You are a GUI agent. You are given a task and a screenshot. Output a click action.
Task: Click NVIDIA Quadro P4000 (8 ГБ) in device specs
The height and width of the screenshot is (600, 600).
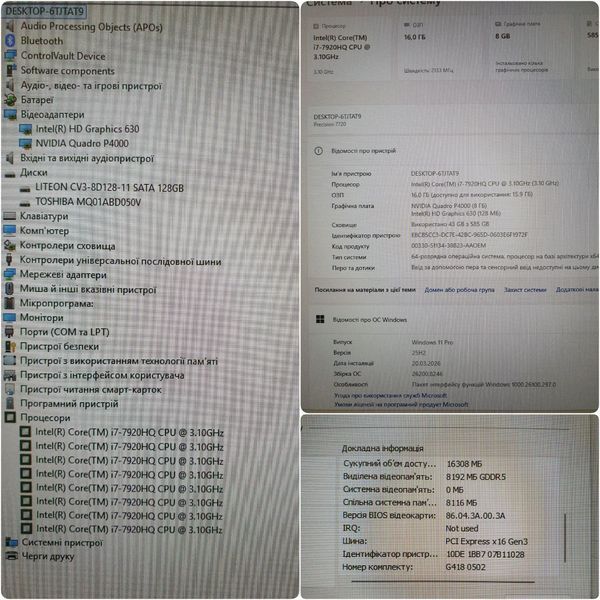pyautogui.click(x=449, y=205)
